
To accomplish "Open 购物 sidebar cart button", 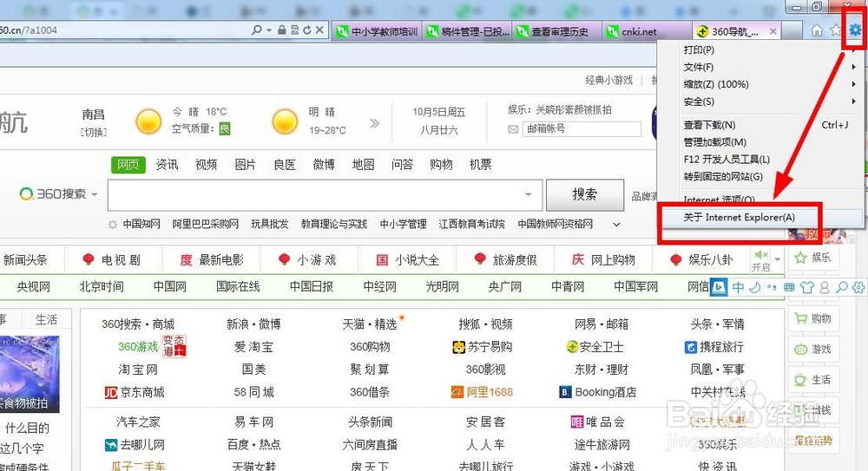I will (x=813, y=319).
